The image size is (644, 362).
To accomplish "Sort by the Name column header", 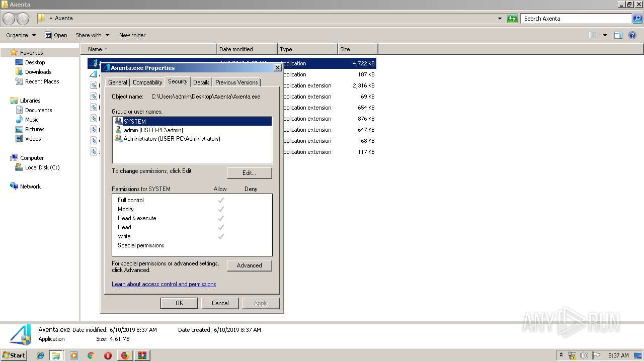I will 149,49.
